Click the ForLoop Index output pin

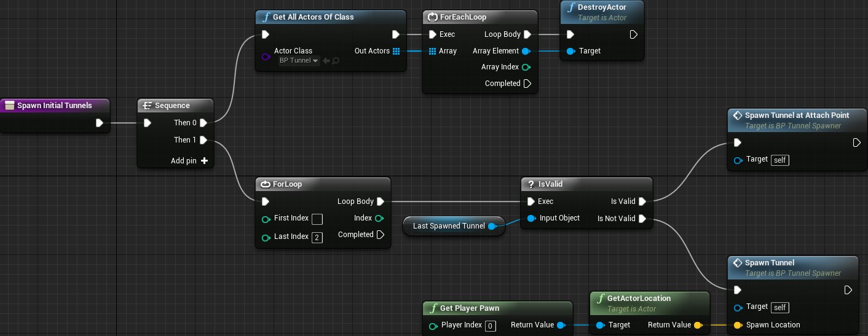[379, 218]
